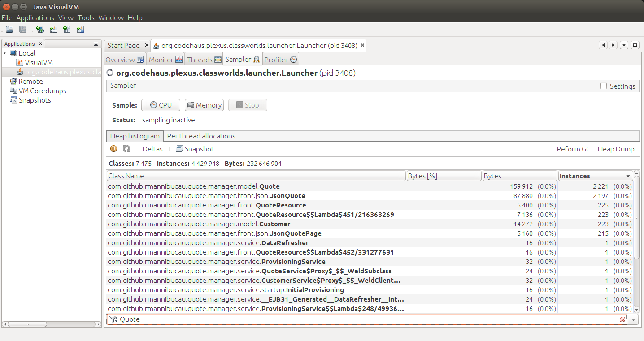This screenshot has width=644, height=341.
Task: Select the model.Customer class row
Action: pos(370,224)
